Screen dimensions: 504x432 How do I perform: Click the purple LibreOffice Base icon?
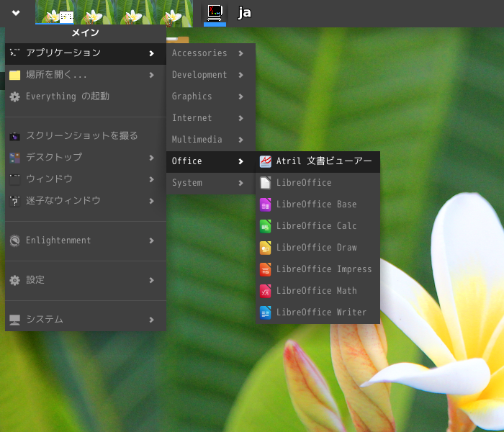pos(265,204)
